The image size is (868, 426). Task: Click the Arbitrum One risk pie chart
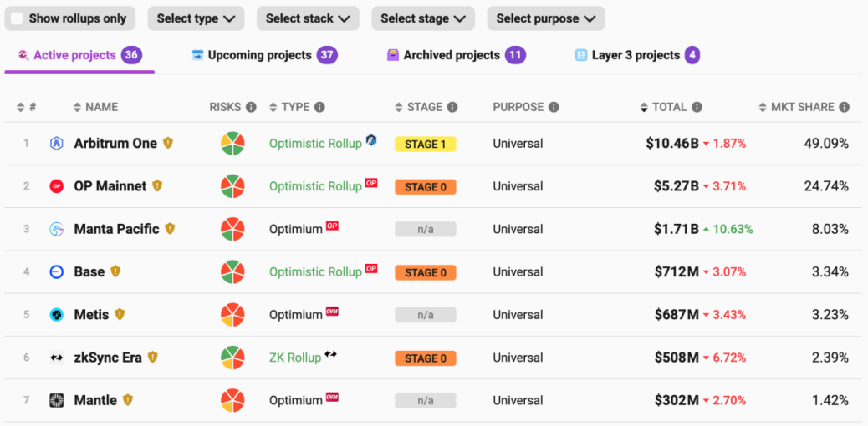tap(232, 144)
